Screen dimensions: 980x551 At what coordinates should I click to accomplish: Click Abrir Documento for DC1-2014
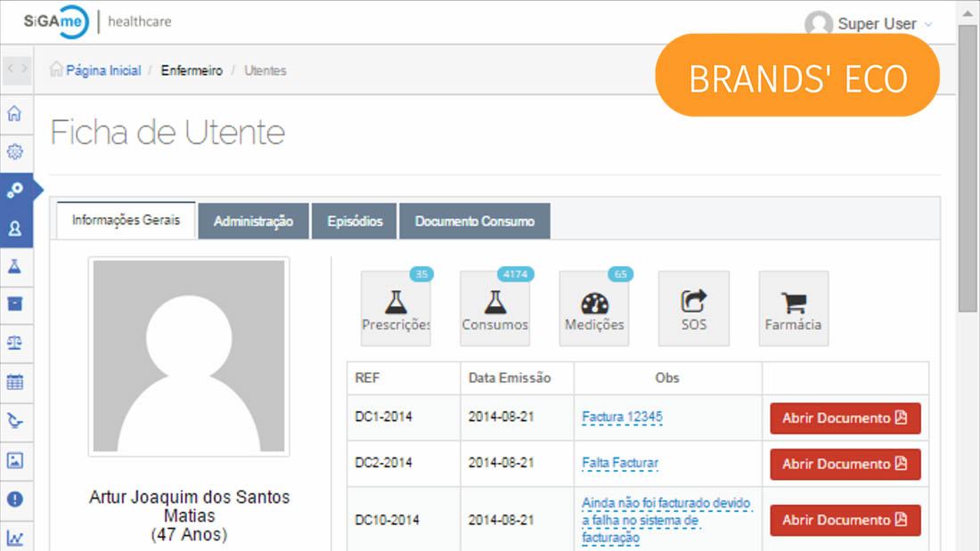click(x=845, y=418)
